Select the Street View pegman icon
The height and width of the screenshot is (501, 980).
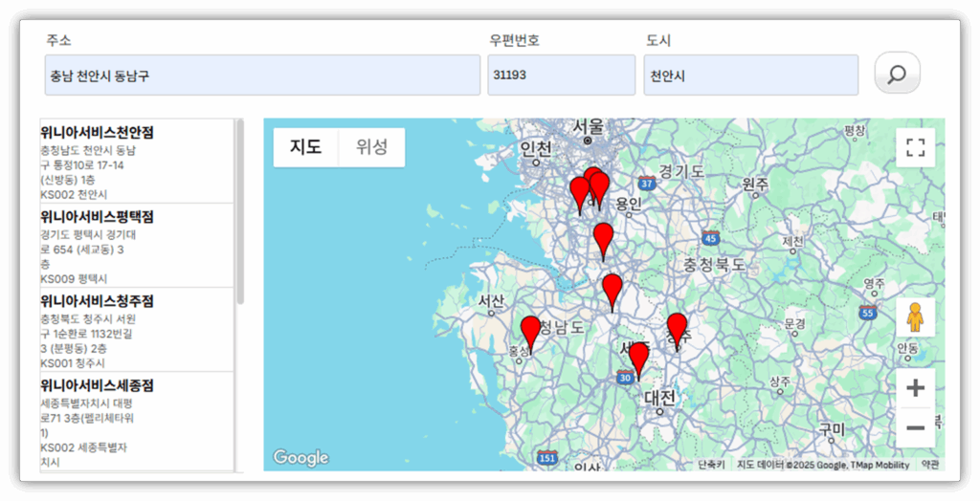[915, 316]
